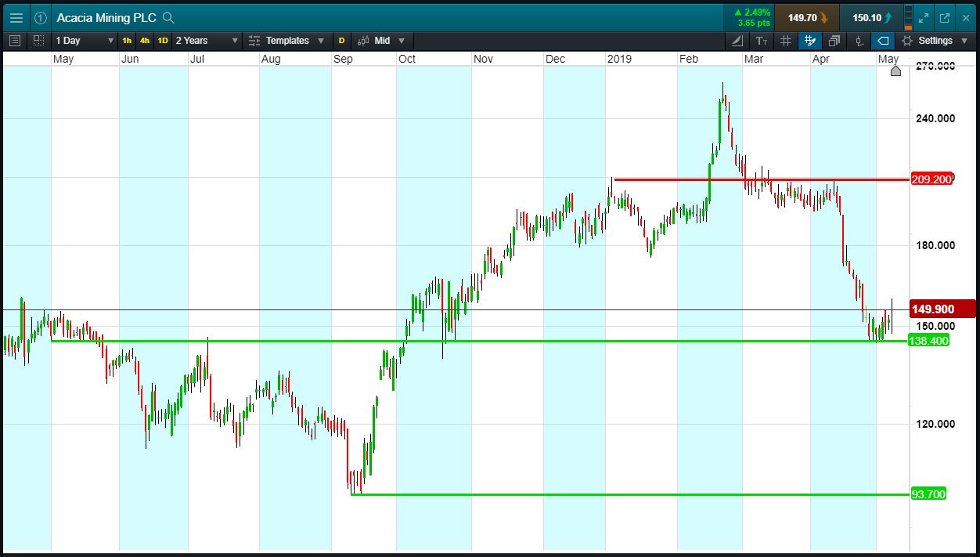Click the red 209.200 resistance line label
This screenshot has width=980, height=557.
(932, 179)
